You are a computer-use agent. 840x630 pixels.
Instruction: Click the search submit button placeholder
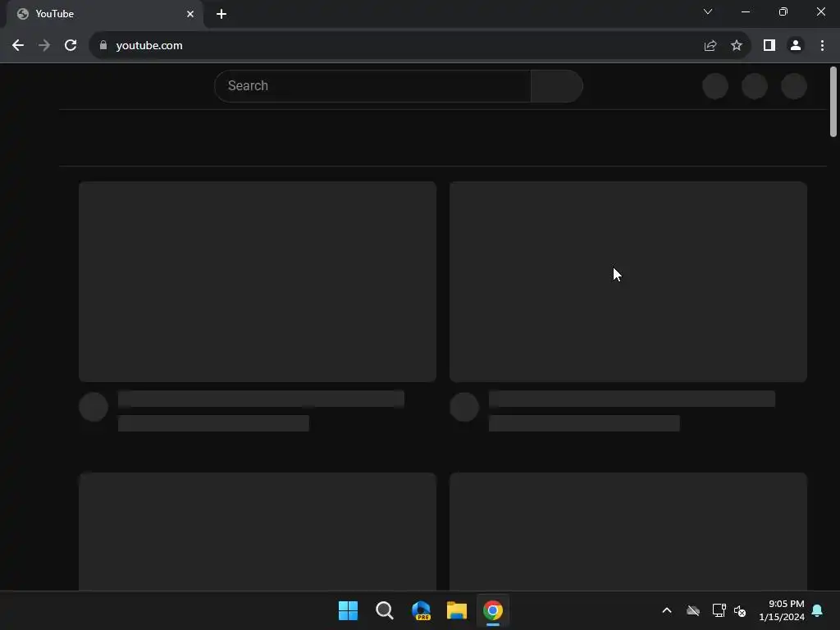pyautogui.click(x=557, y=85)
